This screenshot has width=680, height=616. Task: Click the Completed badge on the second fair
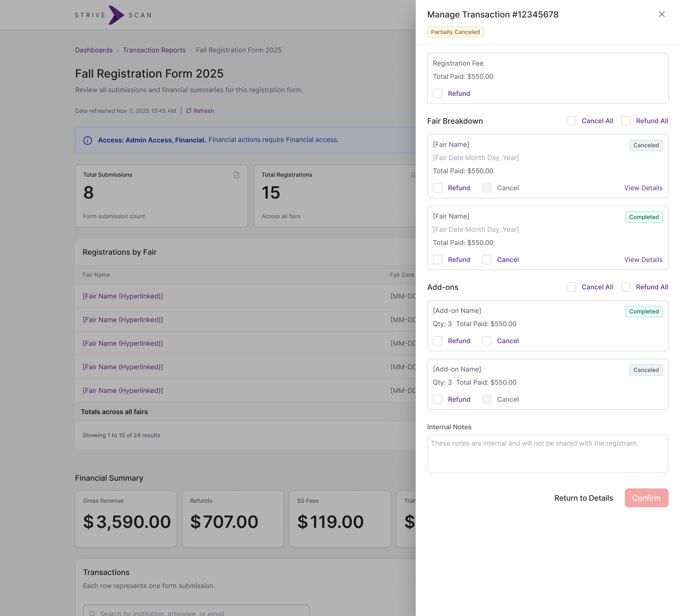click(x=644, y=217)
